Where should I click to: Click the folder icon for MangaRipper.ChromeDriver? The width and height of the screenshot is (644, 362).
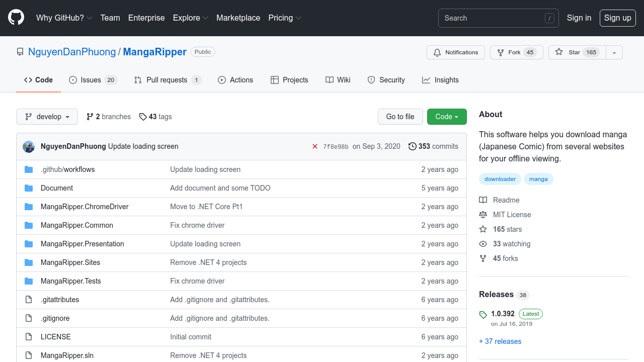(29, 207)
